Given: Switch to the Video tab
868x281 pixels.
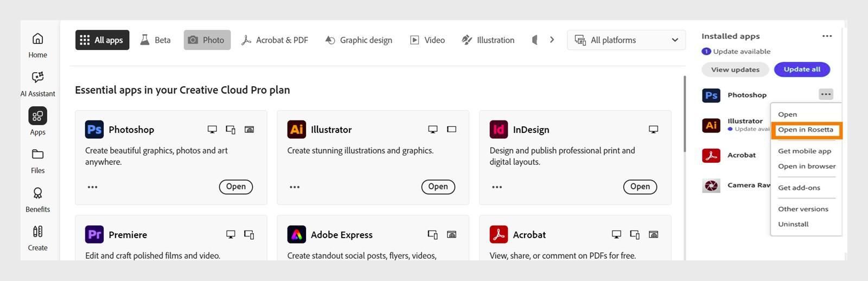Looking at the screenshot, I should coord(427,40).
